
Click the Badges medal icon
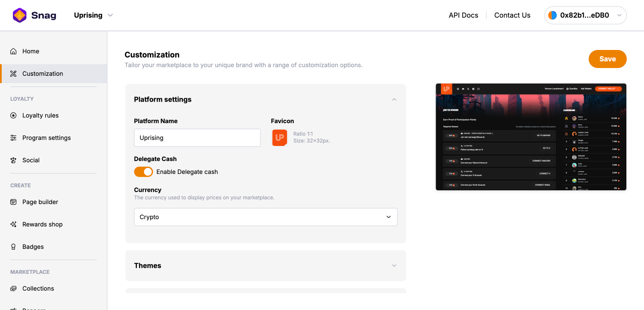tap(13, 247)
